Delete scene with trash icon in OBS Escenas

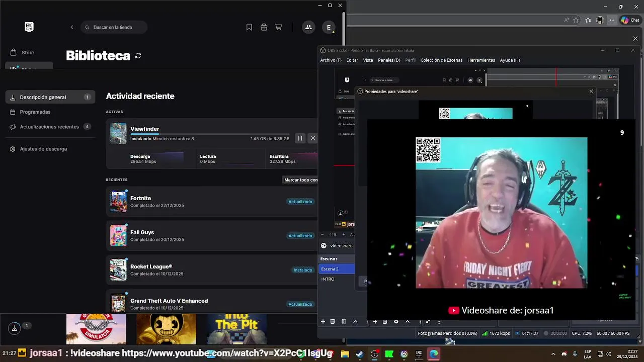click(x=333, y=321)
